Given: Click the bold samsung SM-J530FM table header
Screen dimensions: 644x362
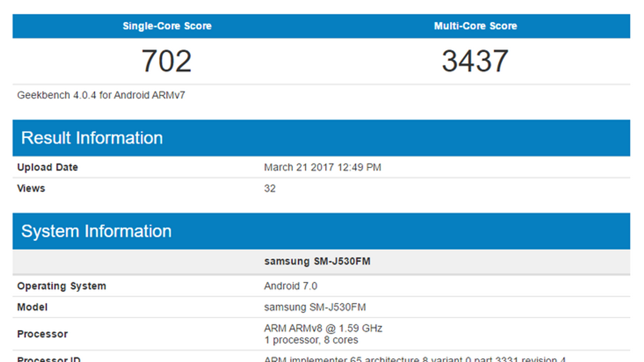Looking at the screenshot, I should [x=317, y=261].
